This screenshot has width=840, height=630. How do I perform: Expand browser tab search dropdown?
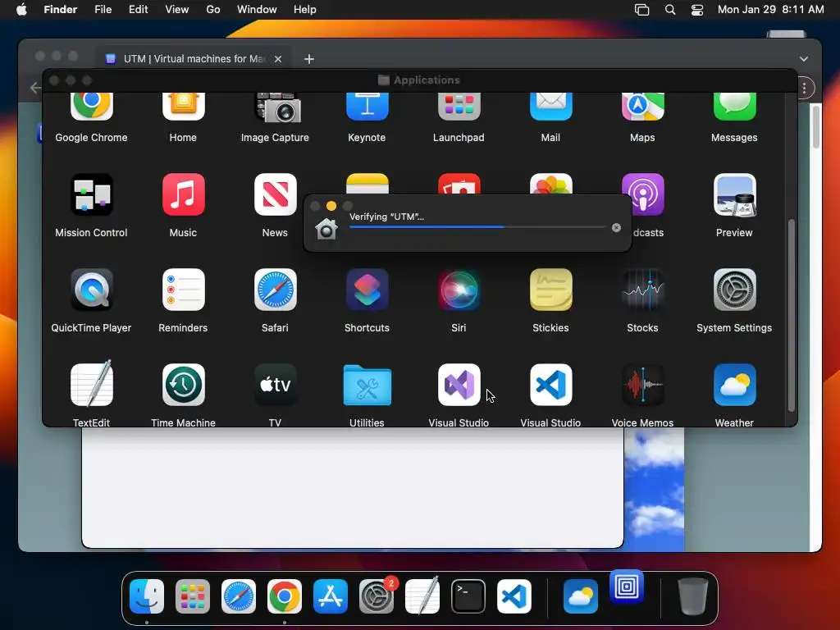click(804, 59)
